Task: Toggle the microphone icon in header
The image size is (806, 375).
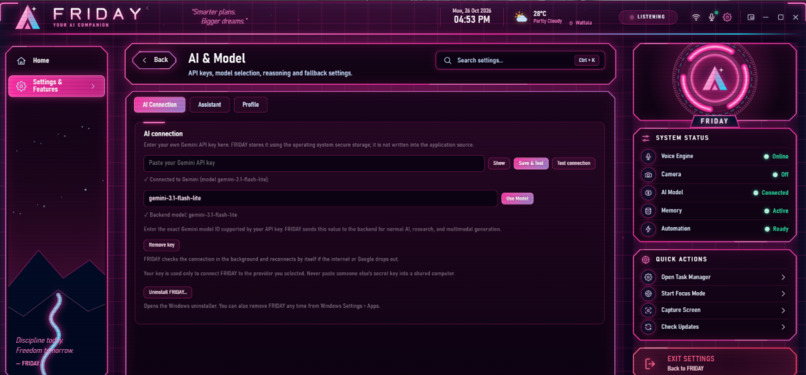Action: [711, 17]
